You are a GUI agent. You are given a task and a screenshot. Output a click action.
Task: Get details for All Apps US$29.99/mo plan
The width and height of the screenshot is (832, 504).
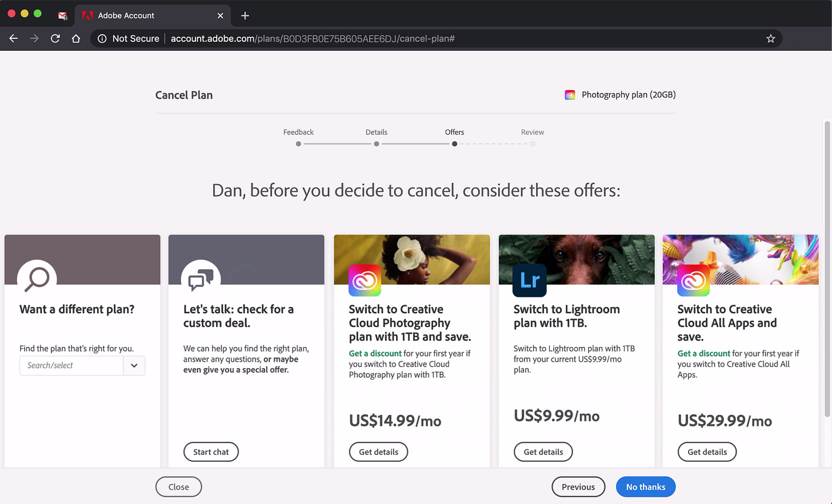[x=707, y=452]
